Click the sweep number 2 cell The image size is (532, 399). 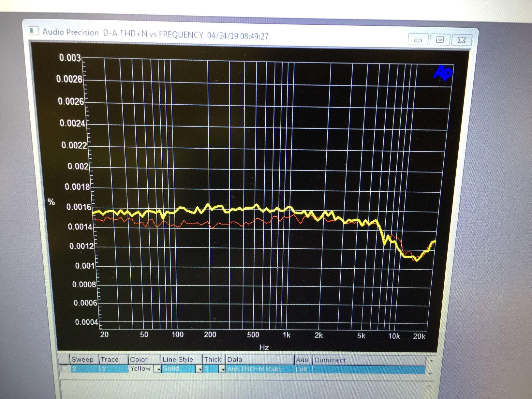click(x=84, y=369)
